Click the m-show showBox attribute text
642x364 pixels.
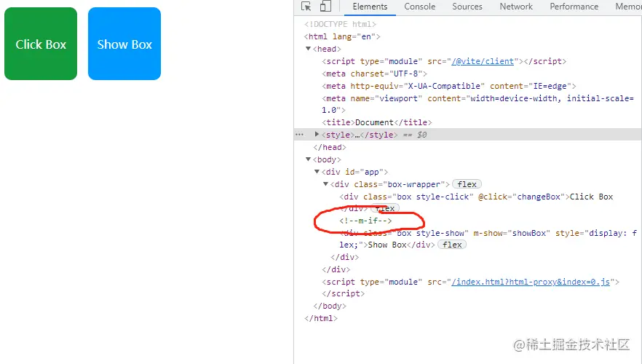point(512,233)
